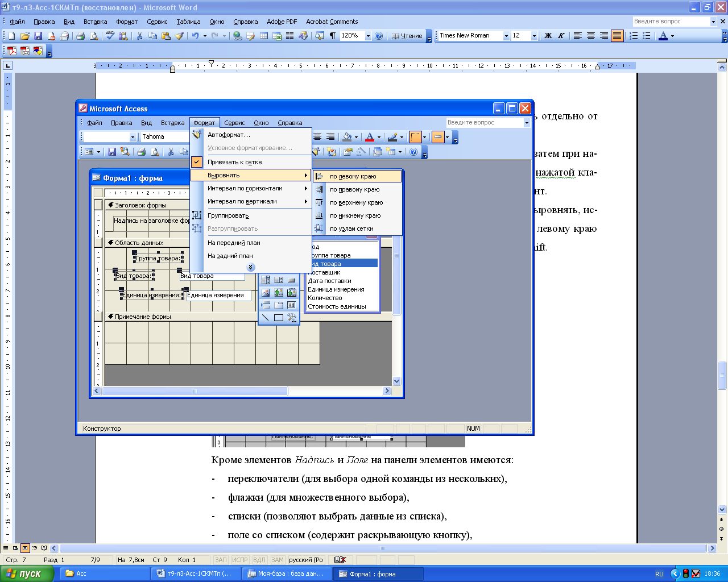The width and height of the screenshot is (728, 582).
Task: Convert to Adobe PDF icon
Action: click(x=12, y=51)
